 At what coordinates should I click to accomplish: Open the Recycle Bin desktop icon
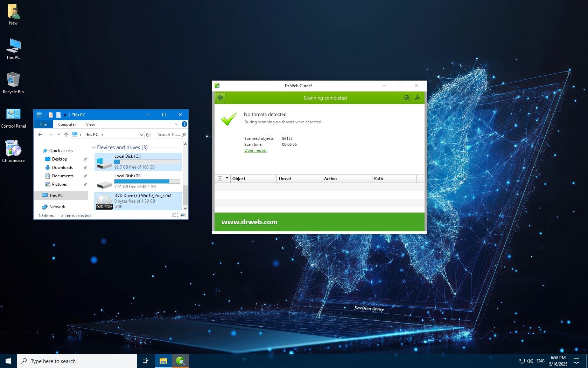tap(13, 83)
